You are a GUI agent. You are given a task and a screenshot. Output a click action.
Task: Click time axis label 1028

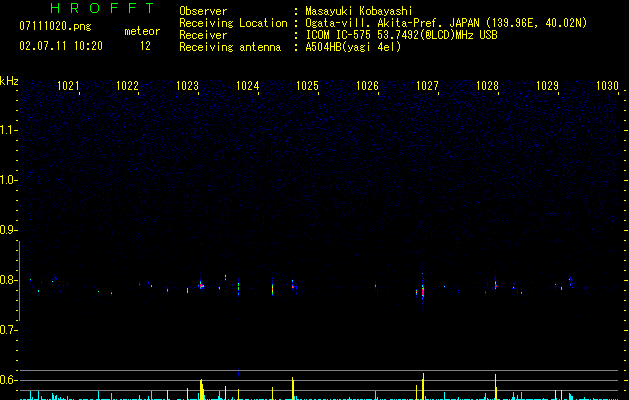[487, 86]
